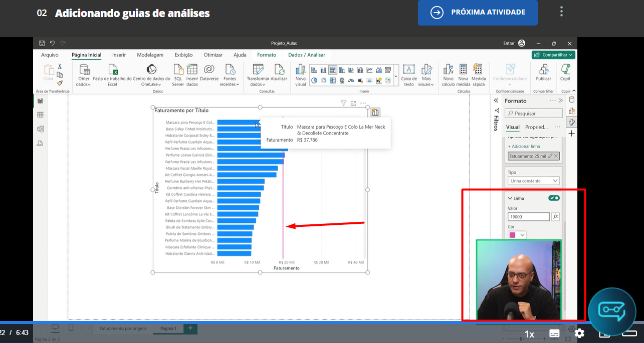Click the Valor input field showing 19000

coord(529,217)
